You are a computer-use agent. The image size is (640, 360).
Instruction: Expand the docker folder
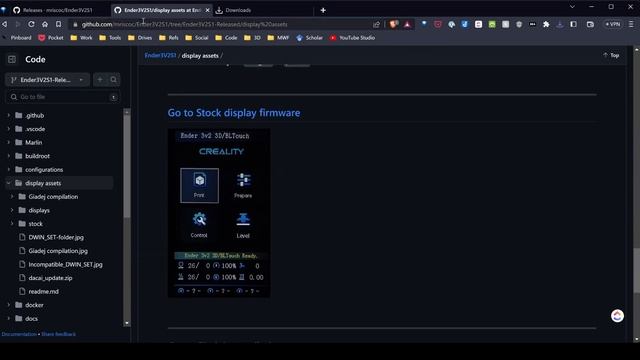[9, 305]
